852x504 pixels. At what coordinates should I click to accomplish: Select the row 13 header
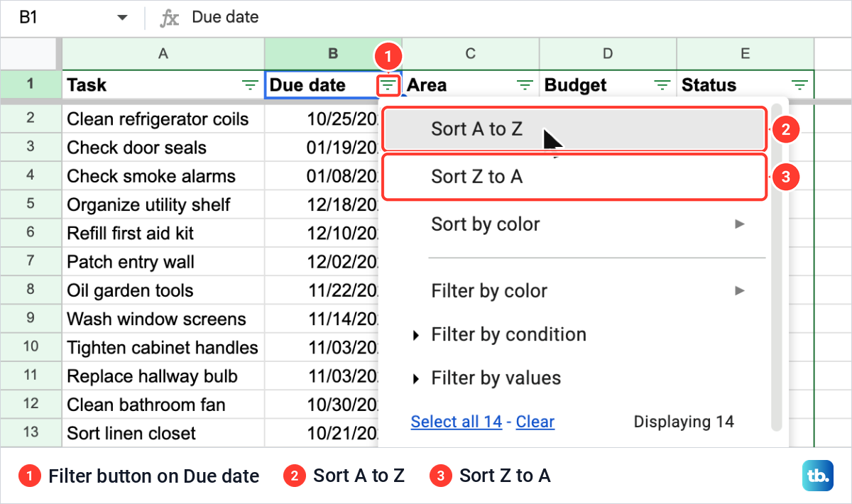tap(31, 433)
